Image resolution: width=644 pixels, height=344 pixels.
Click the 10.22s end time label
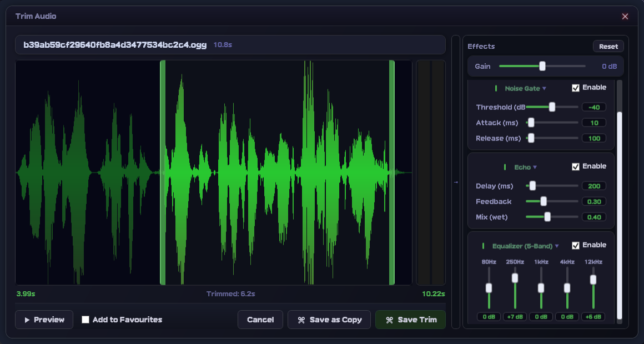[x=433, y=294]
